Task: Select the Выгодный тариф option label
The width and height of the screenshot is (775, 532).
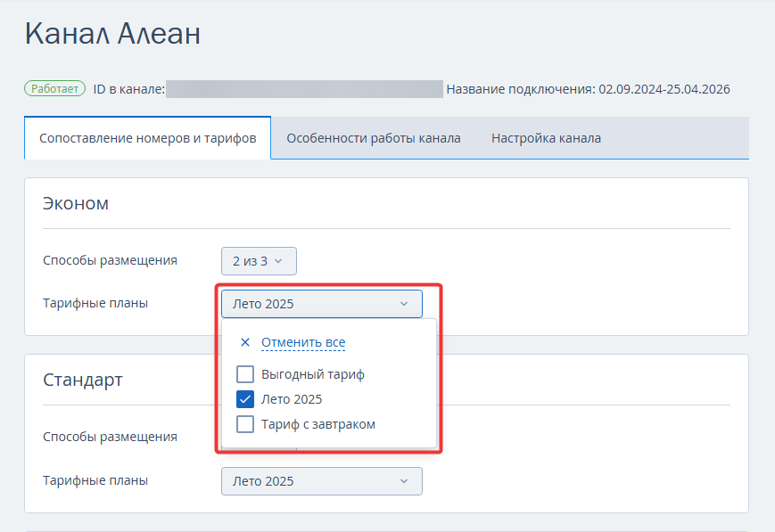Action: pyautogui.click(x=313, y=374)
